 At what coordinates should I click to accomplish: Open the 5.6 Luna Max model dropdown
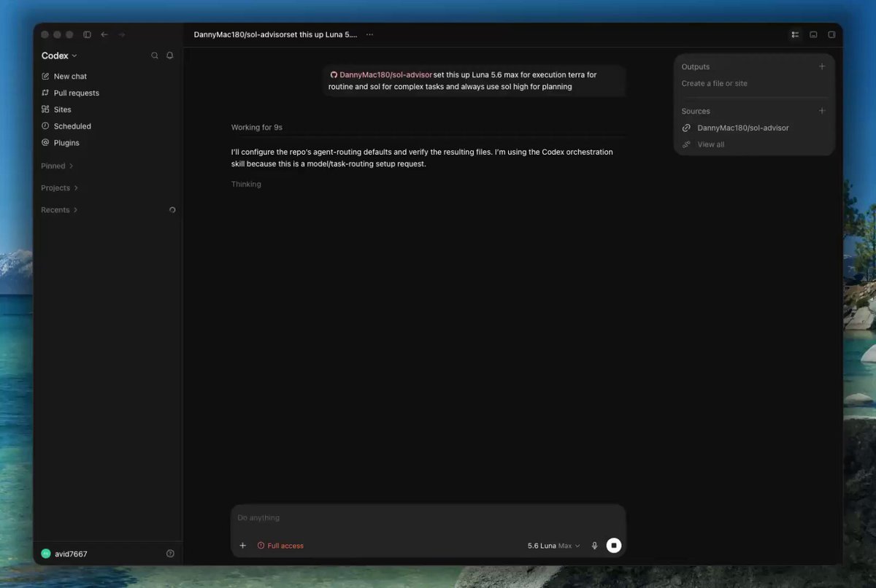554,546
